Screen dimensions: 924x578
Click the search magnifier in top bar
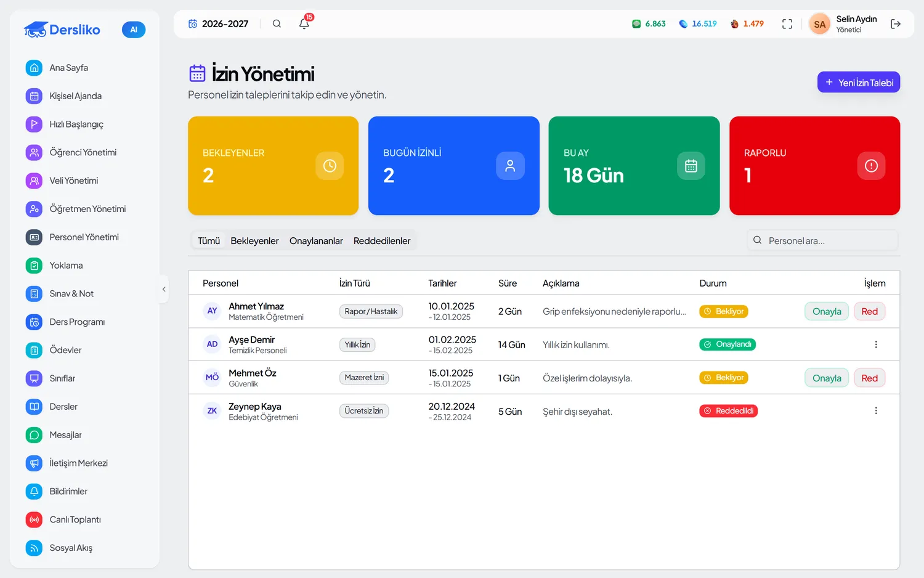point(277,24)
